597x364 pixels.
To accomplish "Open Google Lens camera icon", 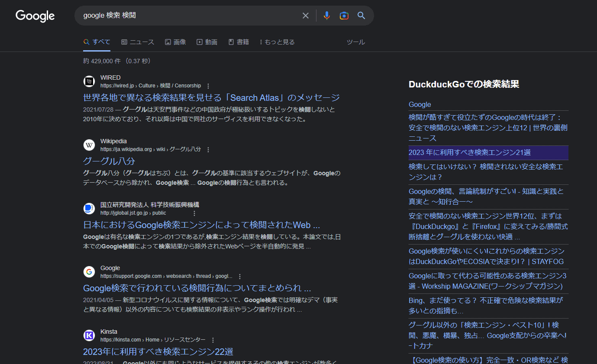I will [344, 15].
